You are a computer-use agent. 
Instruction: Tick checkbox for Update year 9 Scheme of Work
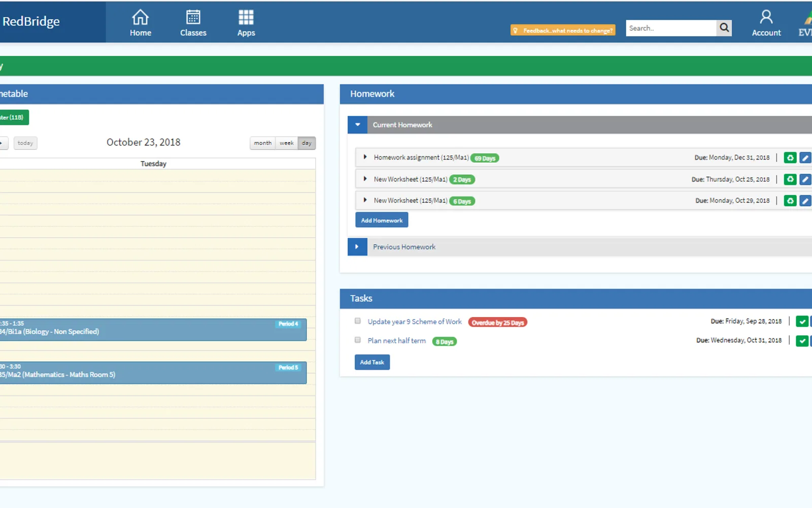pyautogui.click(x=358, y=321)
